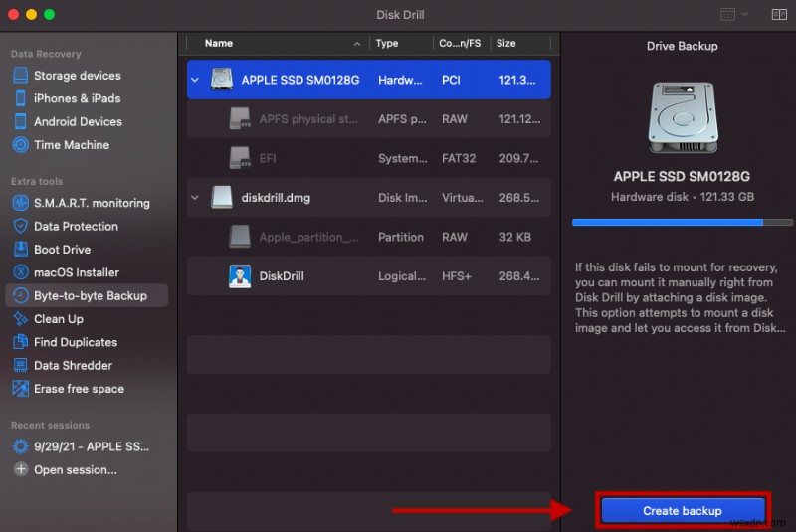
Task: Open Storage devices section
Action: tap(78, 75)
